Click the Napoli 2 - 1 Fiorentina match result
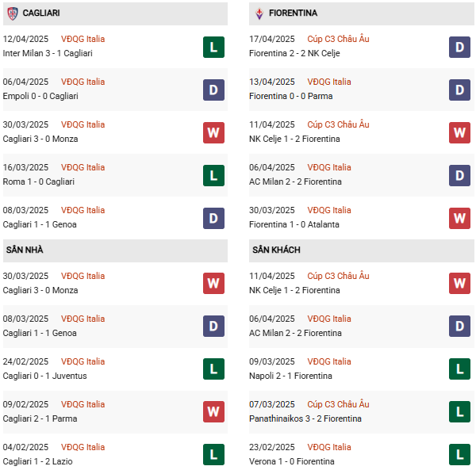This screenshot has height=470, width=476. tap(292, 376)
